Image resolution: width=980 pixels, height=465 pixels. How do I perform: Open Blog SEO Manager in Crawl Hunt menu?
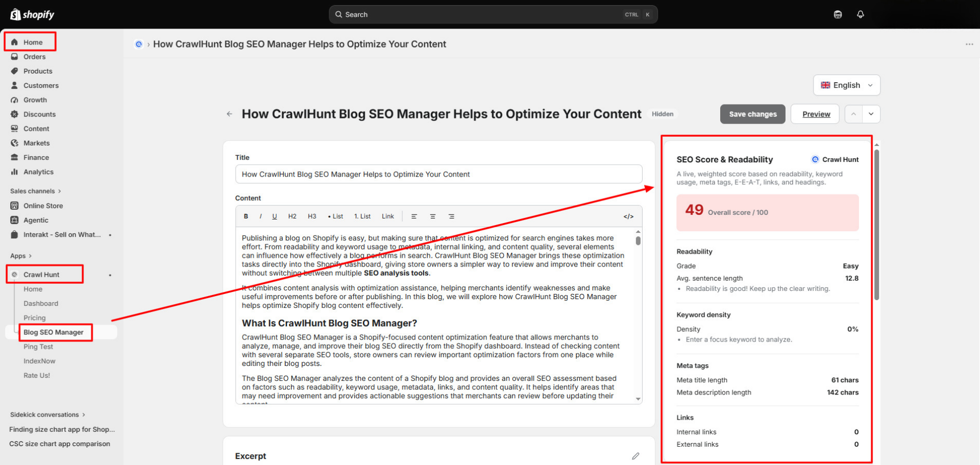(x=54, y=332)
